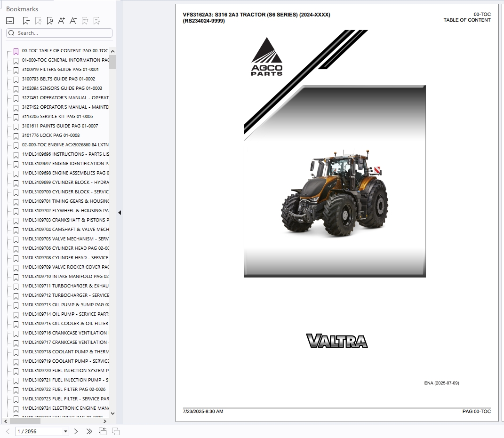This screenshot has height=438, width=504.
Task: Open 1MDL3109710 INTAKE MANIFOLD bookmark
Action: pos(65,277)
